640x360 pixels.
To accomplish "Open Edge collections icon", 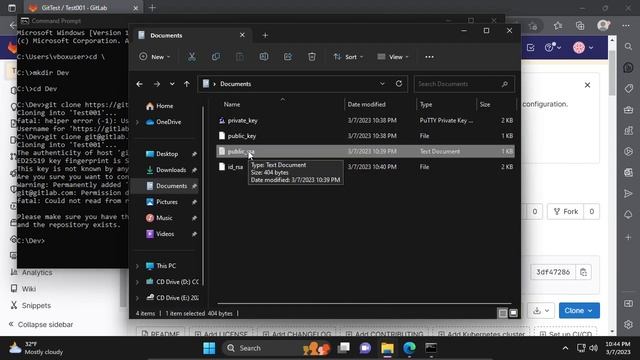I will (580, 26).
